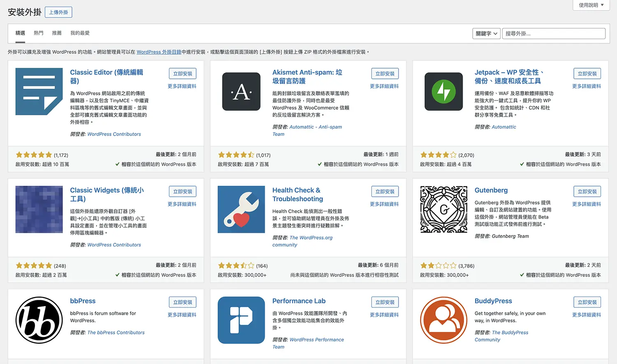View more details for bbPress
The width and height of the screenshot is (617, 364).
pos(182,315)
